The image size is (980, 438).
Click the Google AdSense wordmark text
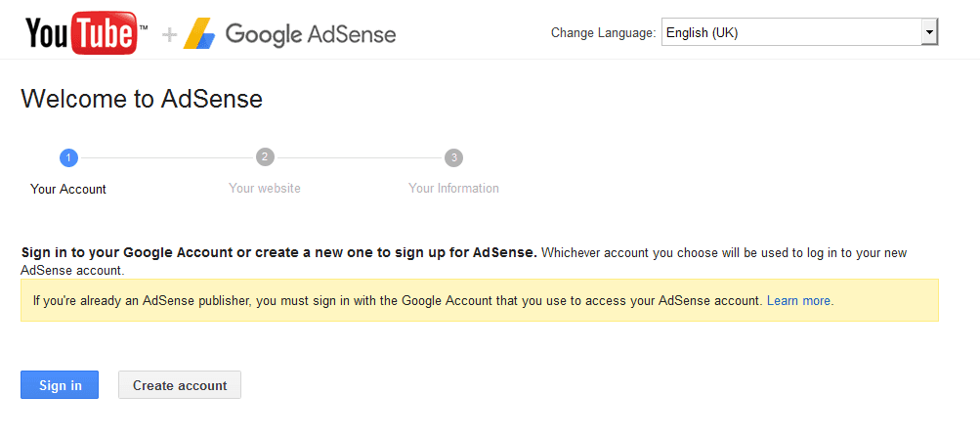pyautogui.click(x=311, y=34)
